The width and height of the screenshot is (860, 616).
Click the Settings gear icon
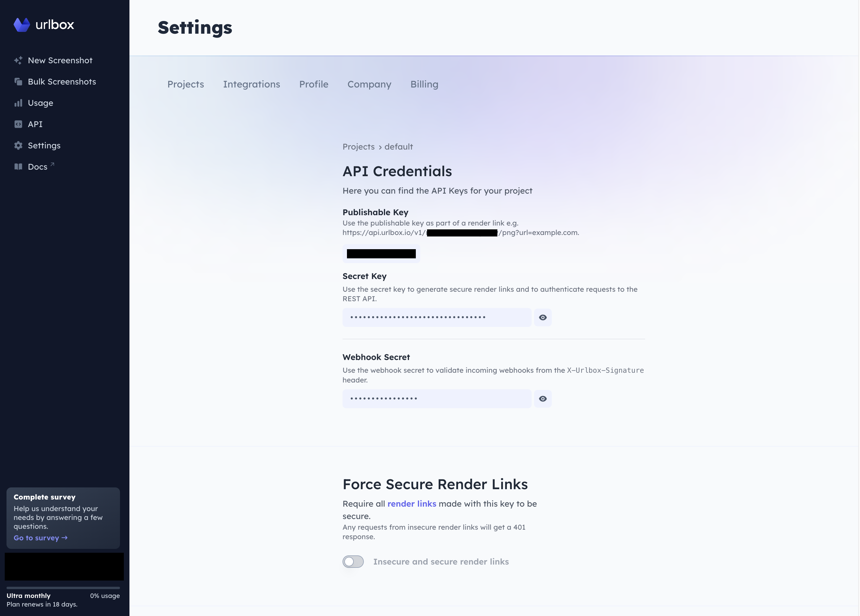point(18,145)
